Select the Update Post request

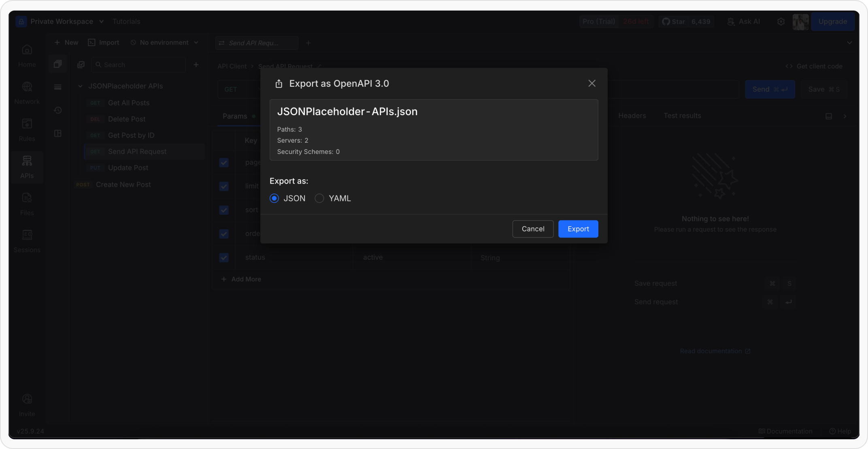click(128, 167)
